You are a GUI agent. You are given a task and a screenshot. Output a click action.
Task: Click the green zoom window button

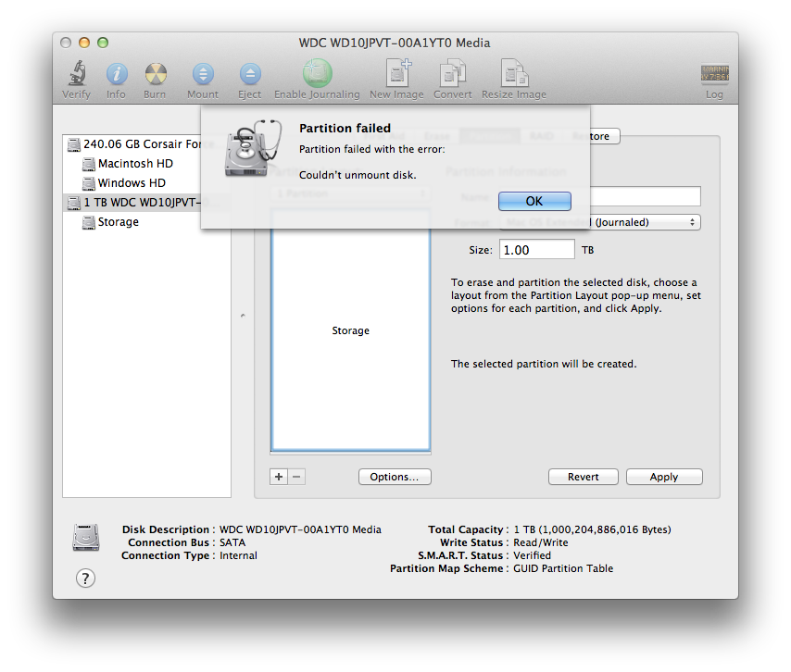[103, 43]
